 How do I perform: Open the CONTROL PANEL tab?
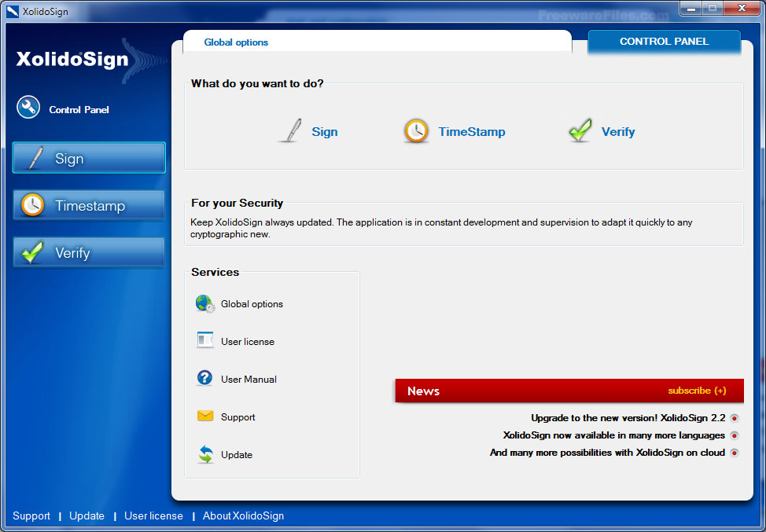coord(664,41)
